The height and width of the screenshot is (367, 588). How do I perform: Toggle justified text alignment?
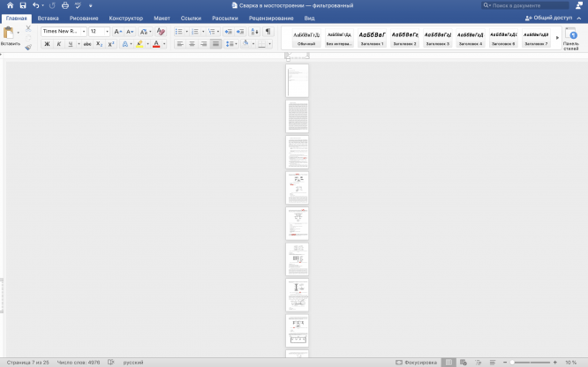[215, 44]
